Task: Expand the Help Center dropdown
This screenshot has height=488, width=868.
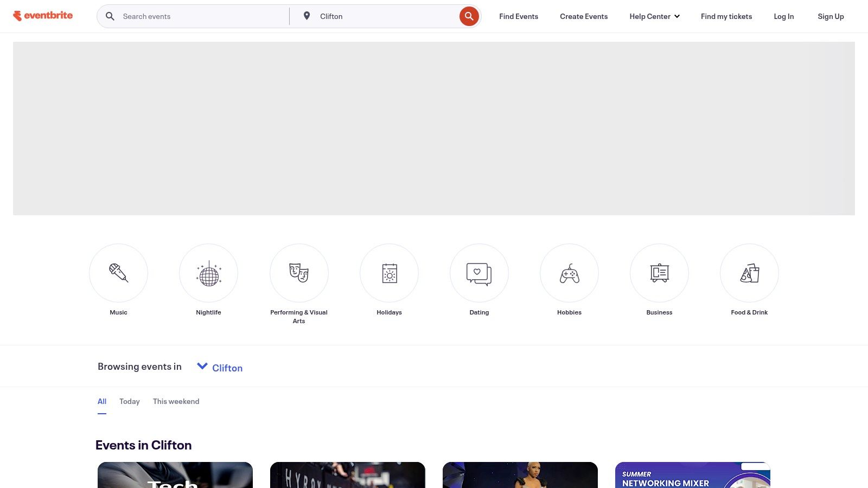Action: 654,16
